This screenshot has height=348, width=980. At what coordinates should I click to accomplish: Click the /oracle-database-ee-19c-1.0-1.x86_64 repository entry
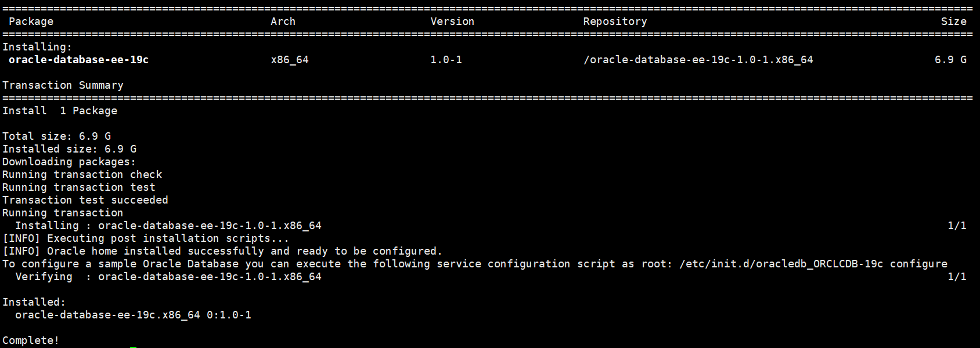tap(698, 60)
